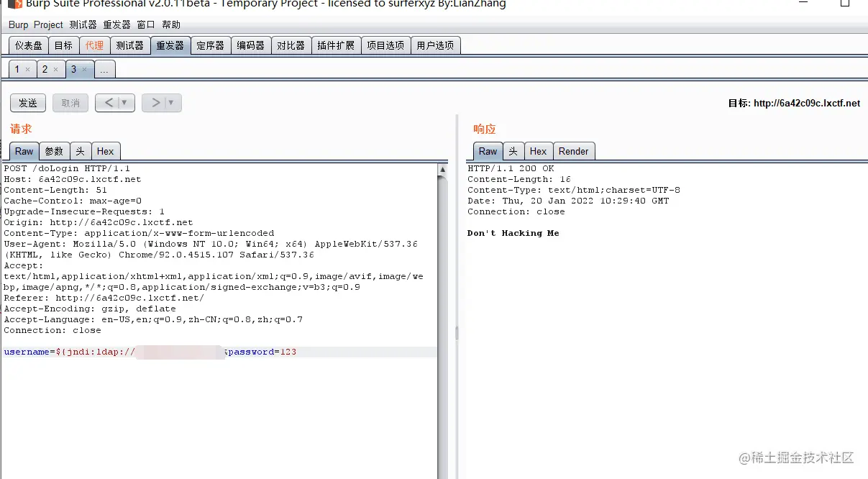Select repeater tab 3
Viewport: 868px width, 479px height.
tap(73, 69)
